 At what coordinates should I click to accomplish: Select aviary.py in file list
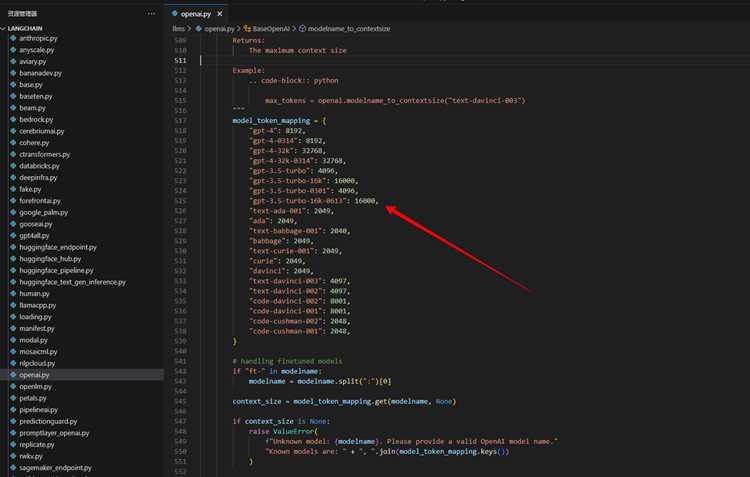(x=33, y=61)
